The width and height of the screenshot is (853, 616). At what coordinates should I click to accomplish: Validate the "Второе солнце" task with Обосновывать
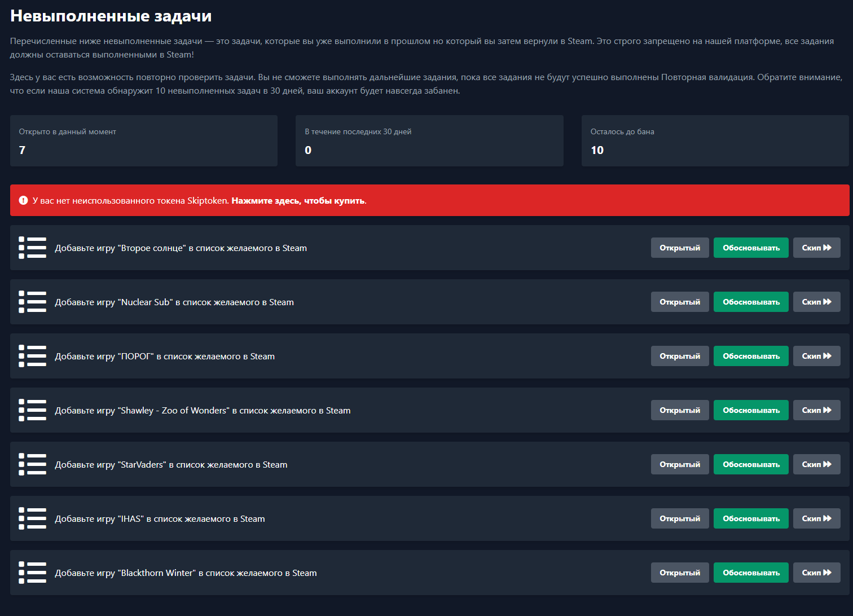coord(751,248)
